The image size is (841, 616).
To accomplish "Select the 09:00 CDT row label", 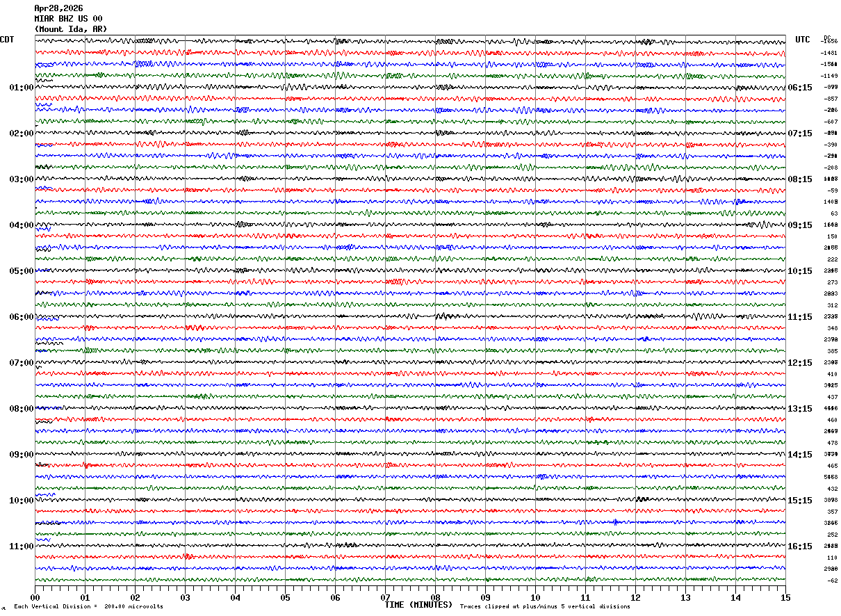I will point(21,455).
